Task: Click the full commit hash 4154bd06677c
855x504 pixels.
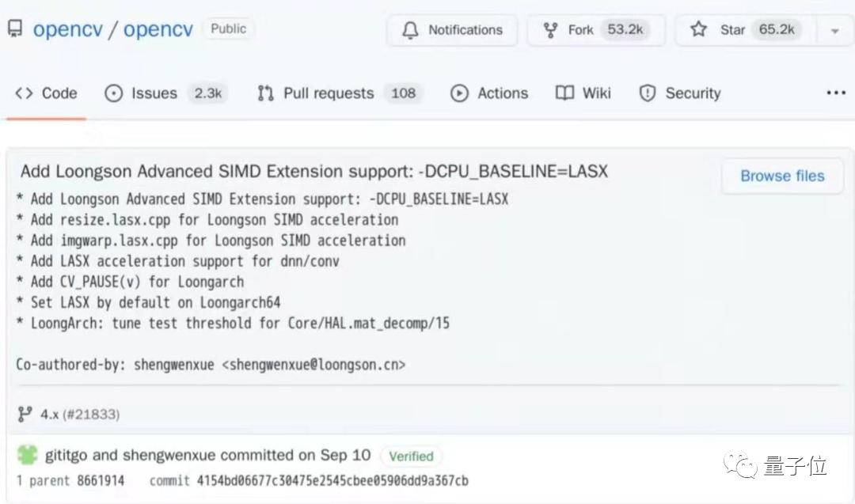Action: [x=332, y=480]
